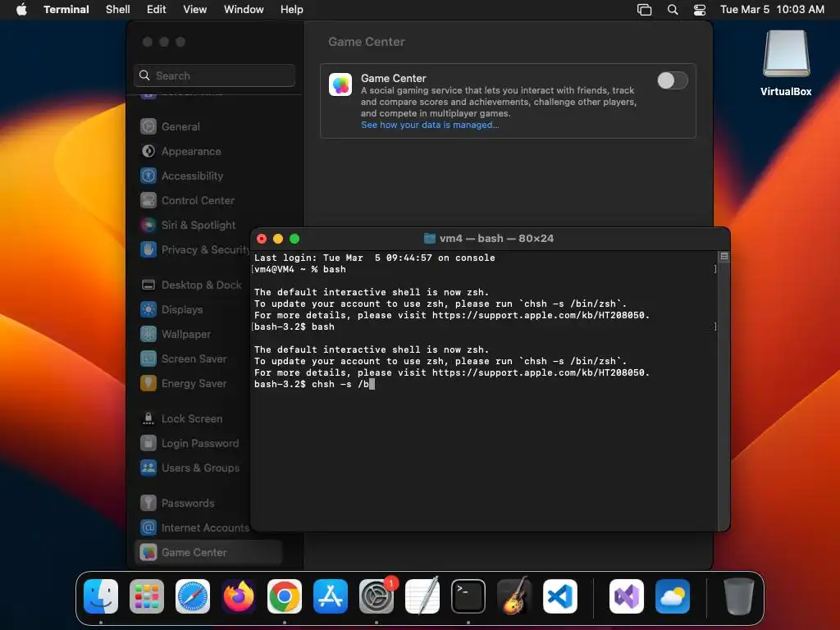Select Users & Groups in settings sidebar
This screenshot has width=840, height=630.
193,468
